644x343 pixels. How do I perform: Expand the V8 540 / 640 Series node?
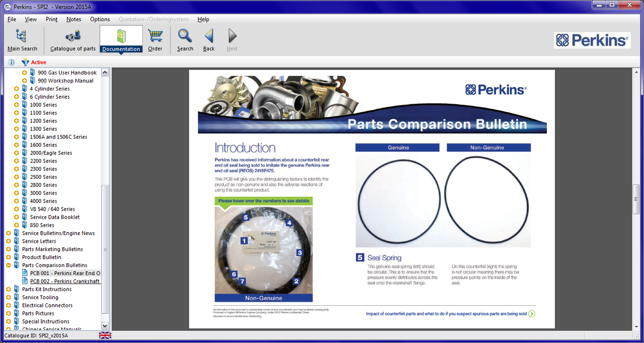(17, 209)
